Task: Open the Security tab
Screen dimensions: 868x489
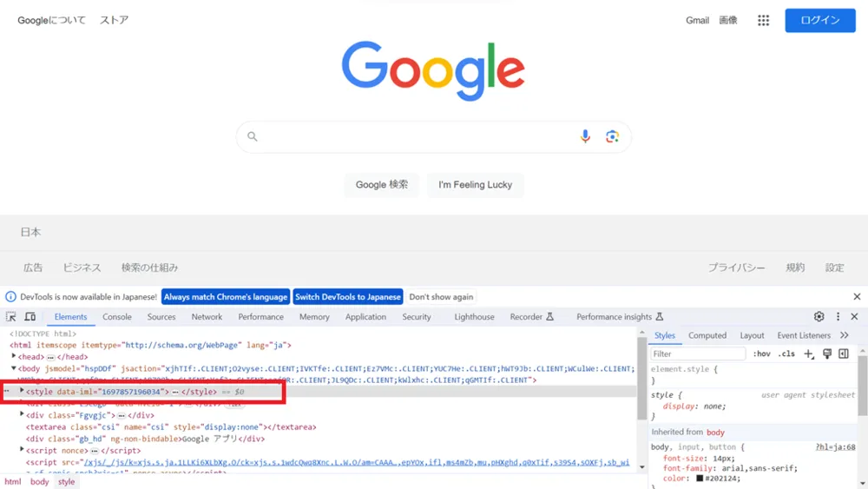Action: pyautogui.click(x=417, y=317)
